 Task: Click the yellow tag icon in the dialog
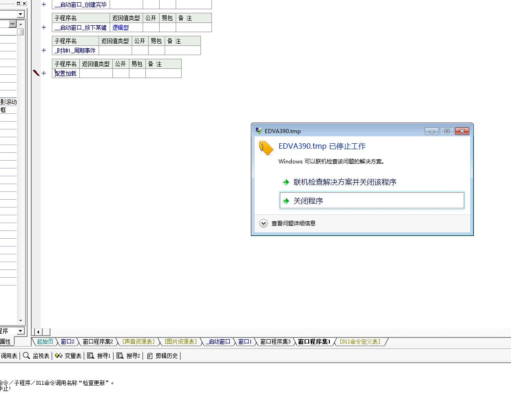pos(266,148)
